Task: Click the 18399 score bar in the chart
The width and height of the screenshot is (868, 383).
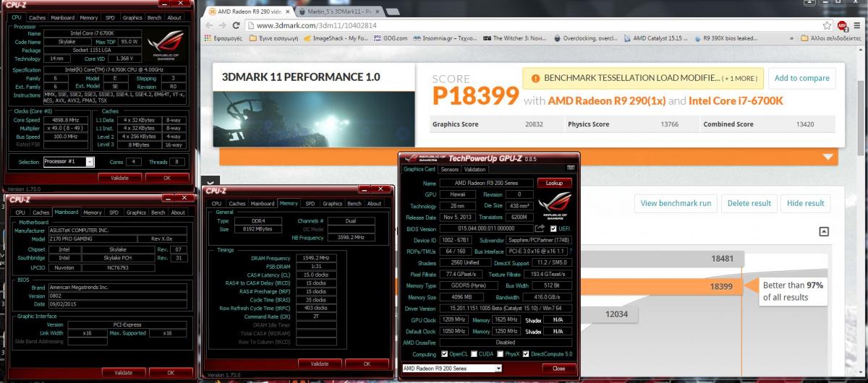Action: coord(660,287)
